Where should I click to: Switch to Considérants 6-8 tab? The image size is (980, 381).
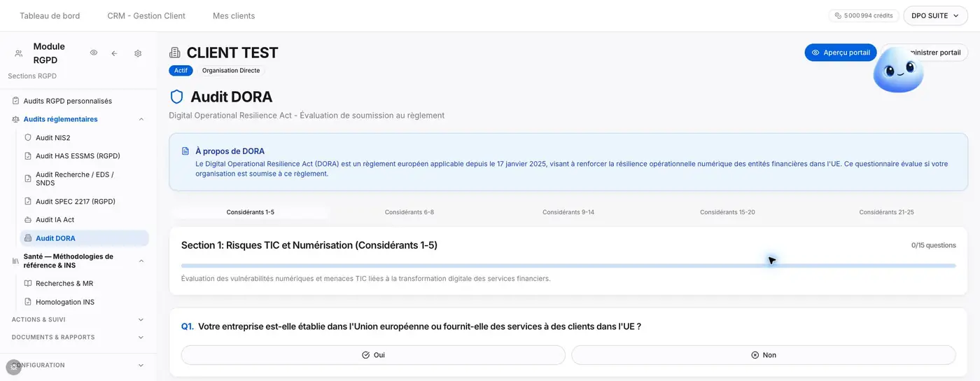[x=409, y=212]
